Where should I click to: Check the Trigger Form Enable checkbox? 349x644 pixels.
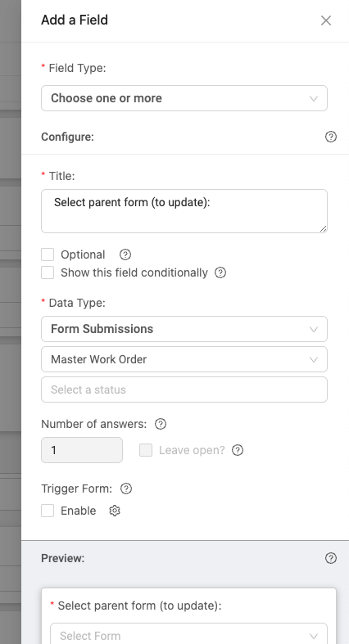point(48,511)
